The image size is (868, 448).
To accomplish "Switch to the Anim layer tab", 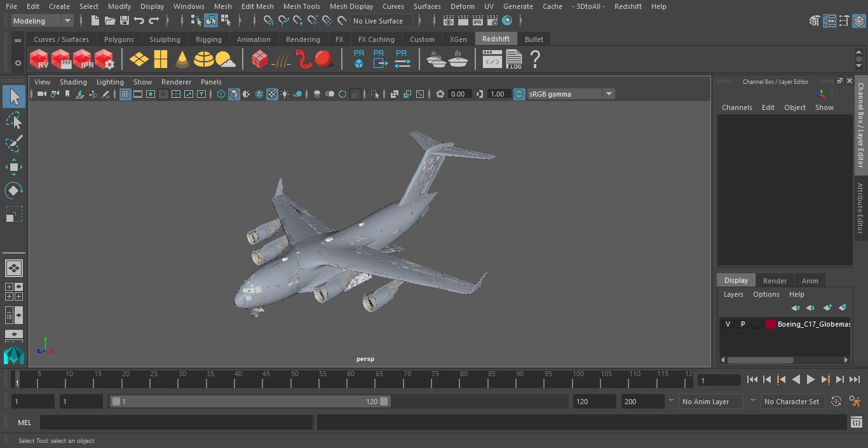I will [x=810, y=281].
